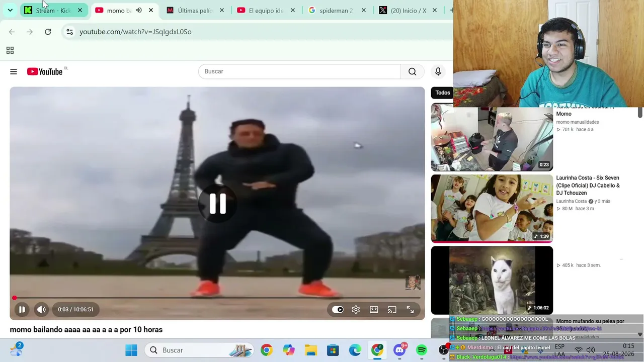Switch to the Últimas películas tab
This screenshot has width=644, height=362.
pyautogui.click(x=195, y=11)
